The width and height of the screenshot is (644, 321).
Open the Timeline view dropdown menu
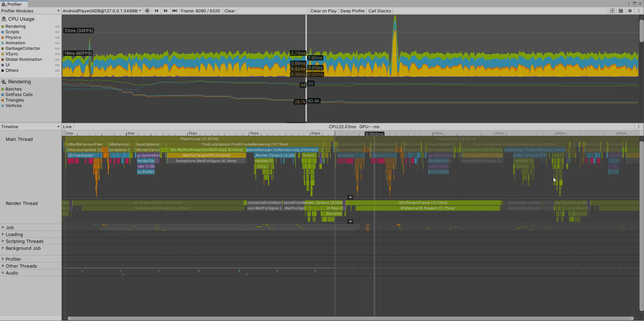pos(30,127)
